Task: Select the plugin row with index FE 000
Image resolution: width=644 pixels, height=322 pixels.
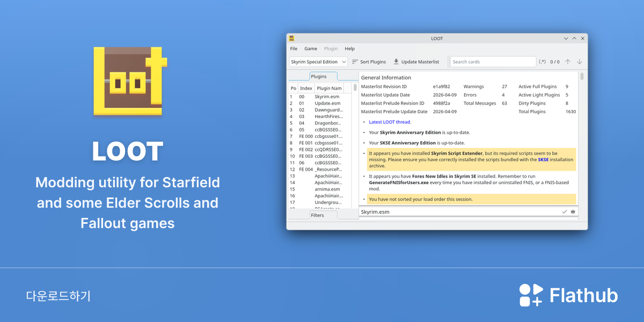Action: point(320,136)
